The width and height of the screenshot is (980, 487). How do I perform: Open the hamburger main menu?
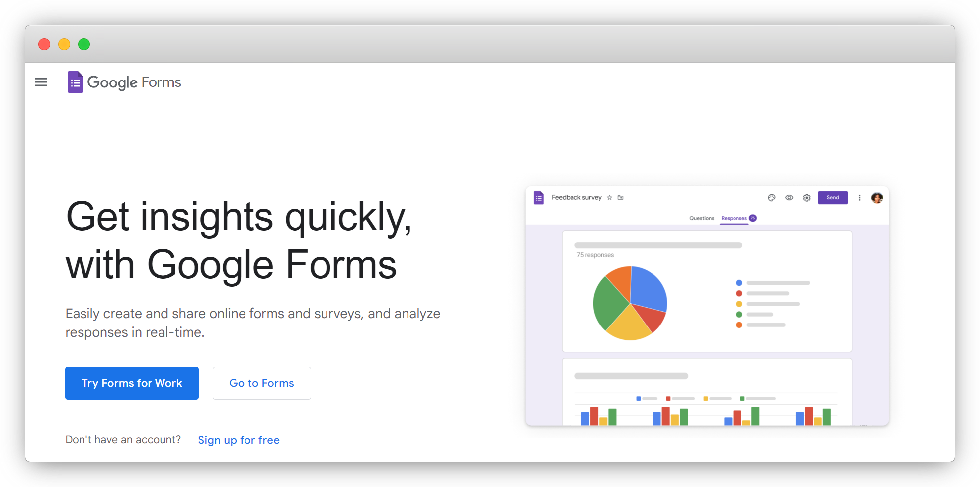coord(41,82)
